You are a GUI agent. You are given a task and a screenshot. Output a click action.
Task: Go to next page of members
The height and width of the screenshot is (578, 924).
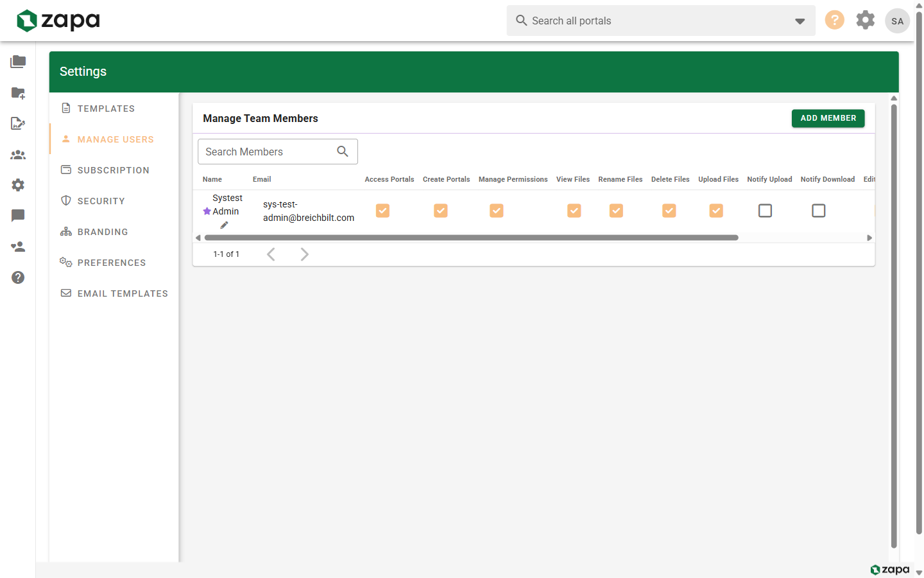(x=304, y=254)
